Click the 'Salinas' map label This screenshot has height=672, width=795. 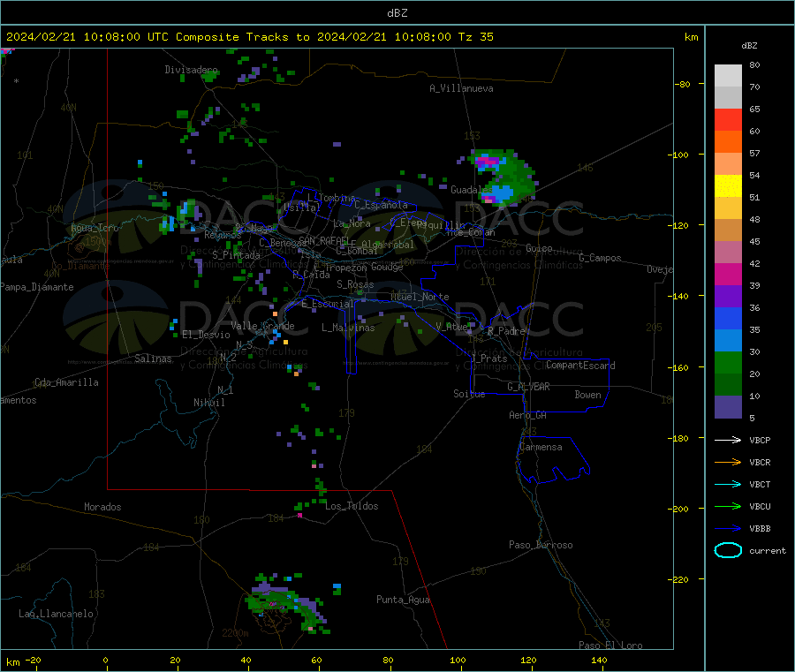click(x=153, y=359)
